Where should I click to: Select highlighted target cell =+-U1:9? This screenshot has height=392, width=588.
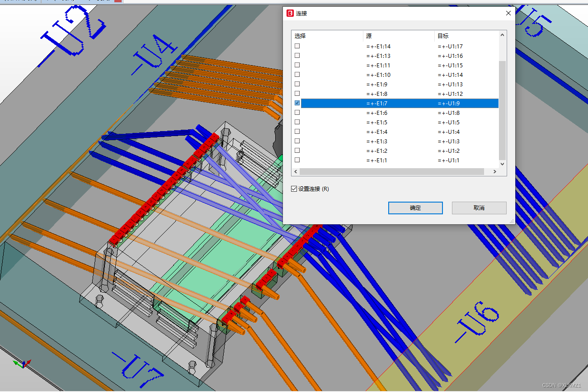tap(449, 104)
